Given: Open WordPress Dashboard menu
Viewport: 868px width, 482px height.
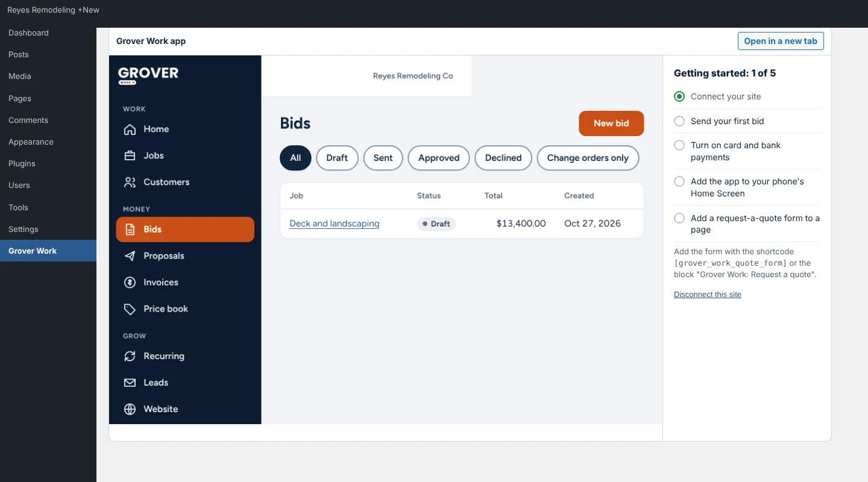Looking at the screenshot, I should click(48, 33).
